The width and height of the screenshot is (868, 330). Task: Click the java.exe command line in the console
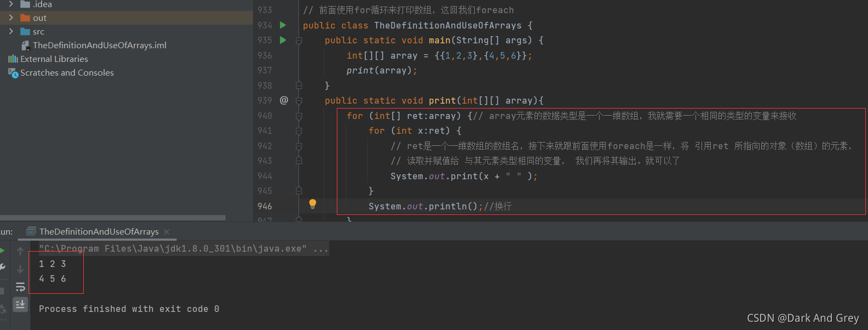pyautogui.click(x=183, y=249)
